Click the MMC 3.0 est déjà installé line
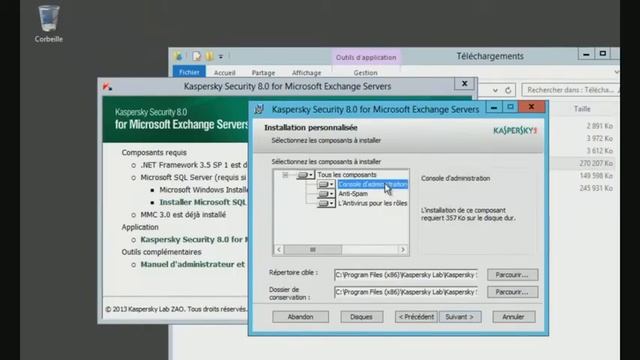Screen dimensions: 640x360 click(x=183, y=214)
